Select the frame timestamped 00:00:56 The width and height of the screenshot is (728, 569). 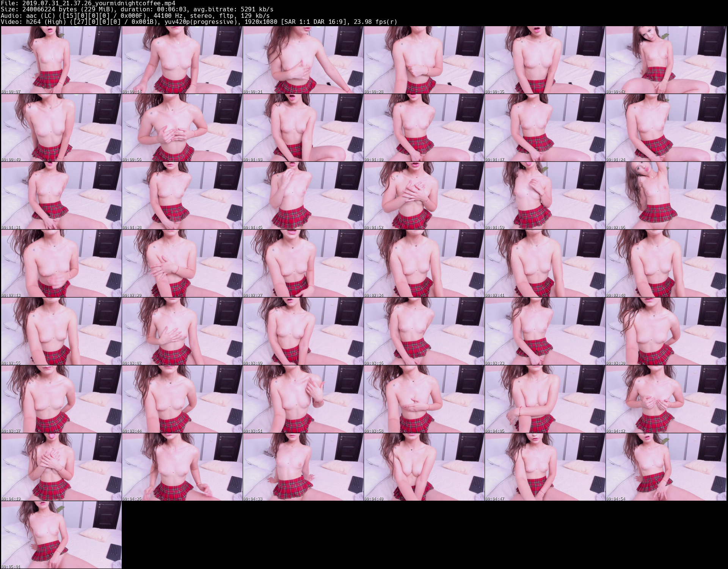click(182, 128)
